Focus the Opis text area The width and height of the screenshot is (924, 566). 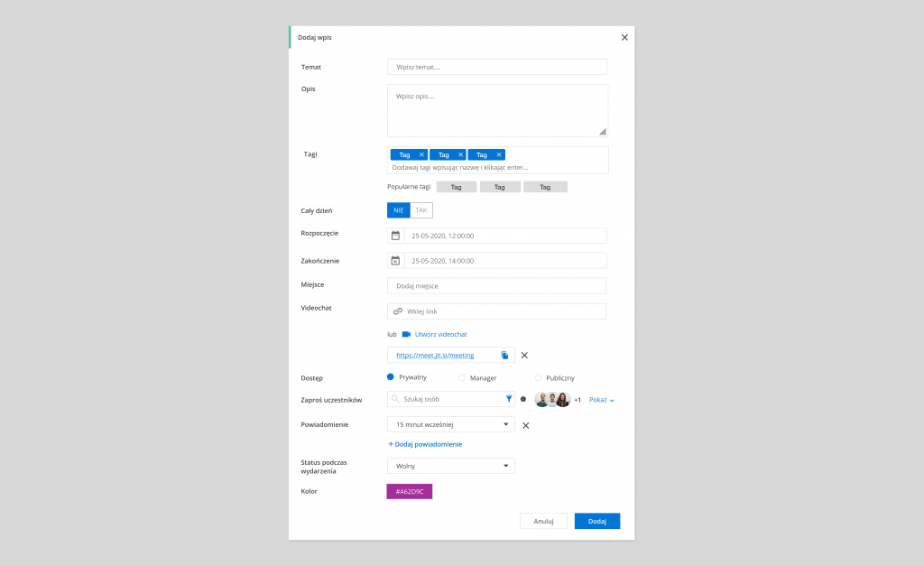point(497,111)
